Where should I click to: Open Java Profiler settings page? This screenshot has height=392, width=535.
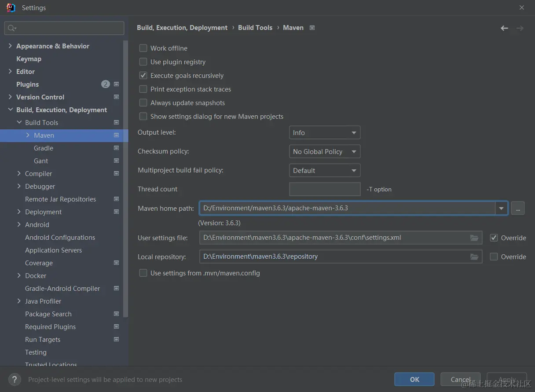(43, 301)
